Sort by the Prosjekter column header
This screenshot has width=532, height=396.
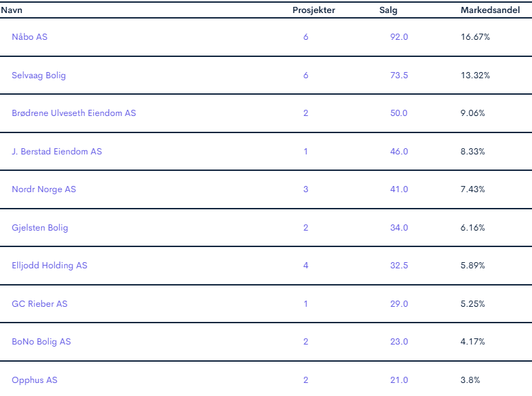[x=314, y=10]
